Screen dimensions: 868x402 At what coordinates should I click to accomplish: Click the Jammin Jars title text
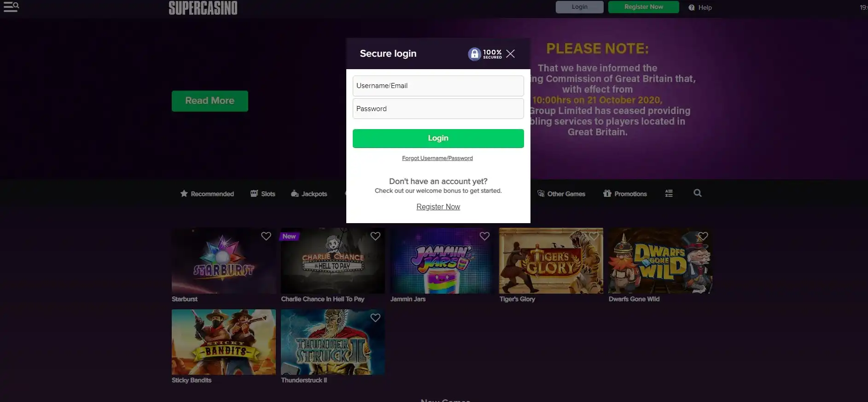[408, 299]
